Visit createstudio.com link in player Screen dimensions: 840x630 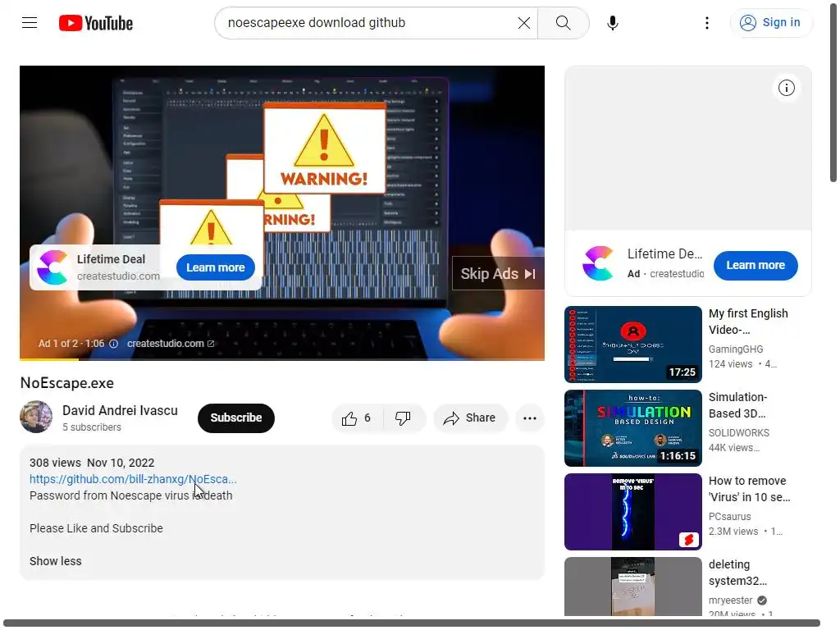[171, 344]
